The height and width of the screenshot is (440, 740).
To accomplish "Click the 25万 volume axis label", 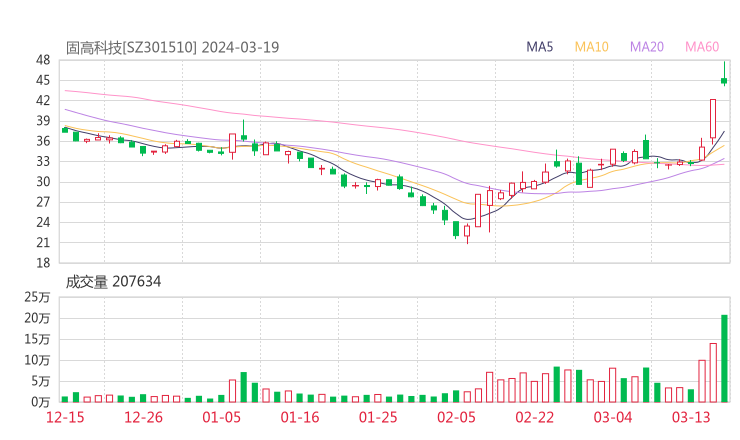I will click(x=37, y=297).
